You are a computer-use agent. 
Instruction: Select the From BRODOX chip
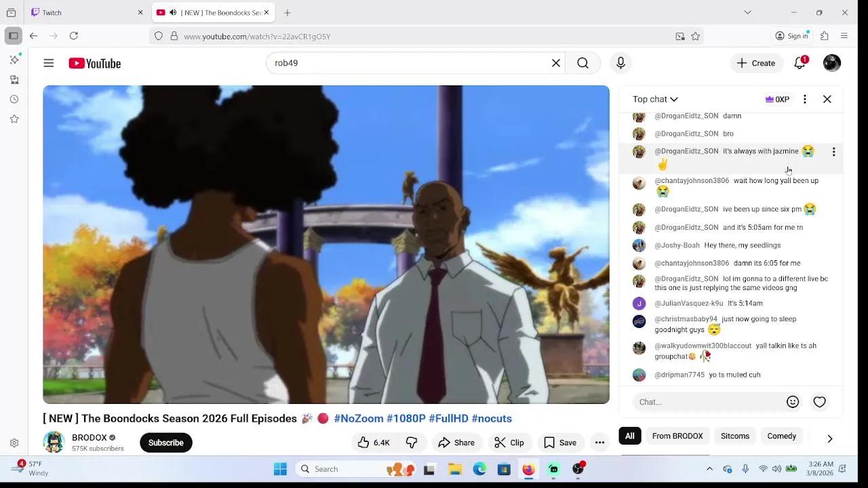(x=677, y=436)
